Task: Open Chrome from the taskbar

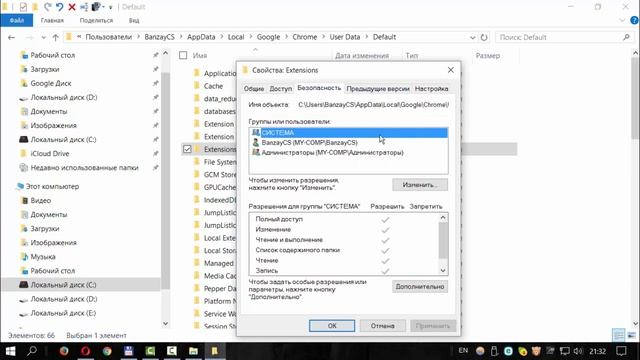Action: click(107, 351)
